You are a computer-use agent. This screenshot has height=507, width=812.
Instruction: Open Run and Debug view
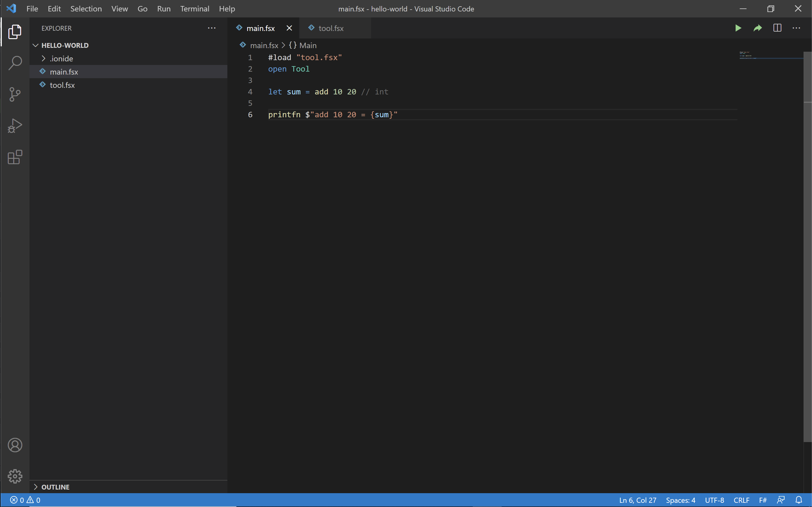[x=15, y=126]
